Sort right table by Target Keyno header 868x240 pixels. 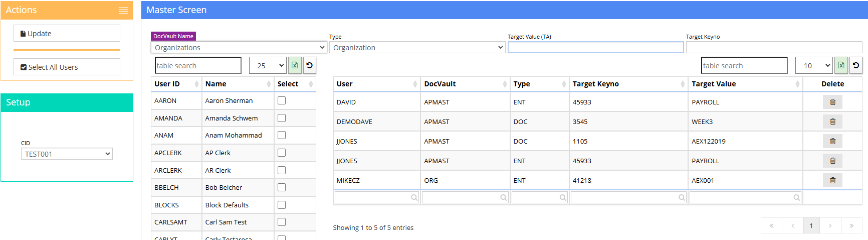627,84
